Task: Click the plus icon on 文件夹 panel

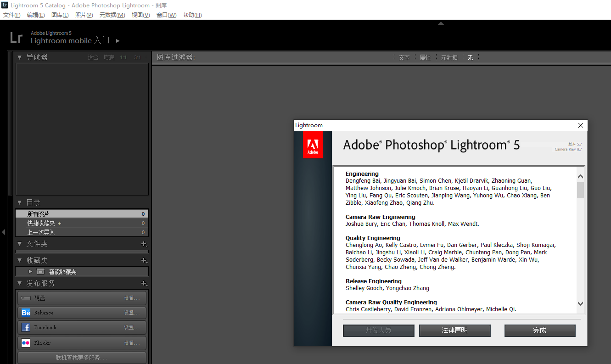Action: 144,244
